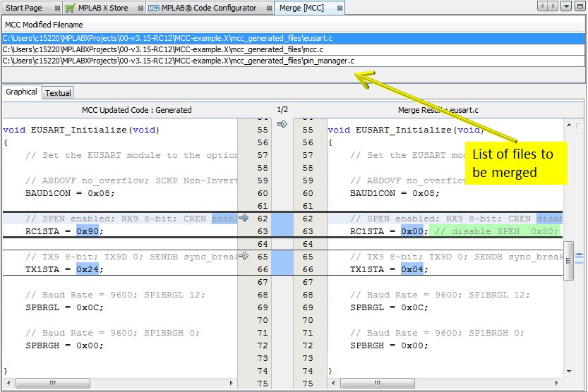Click the disable SPEN comment in merge result
The width and height of the screenshot is (588, 392).
tap(496, 231)
